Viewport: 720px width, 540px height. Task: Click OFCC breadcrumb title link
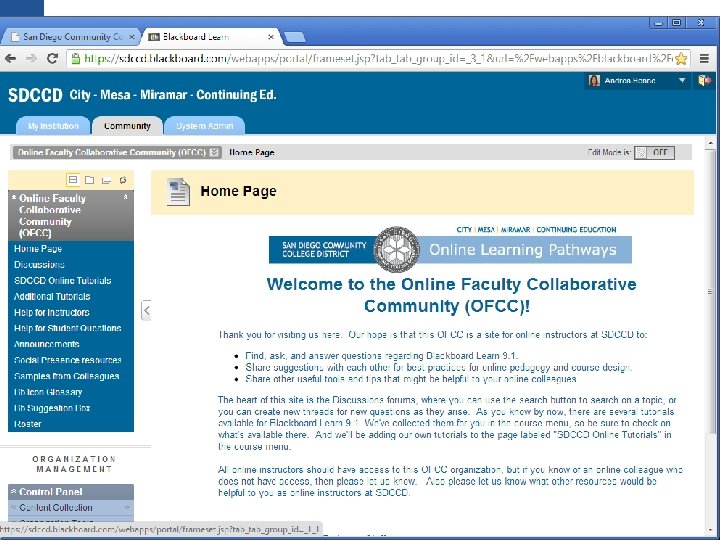point(112,152)
